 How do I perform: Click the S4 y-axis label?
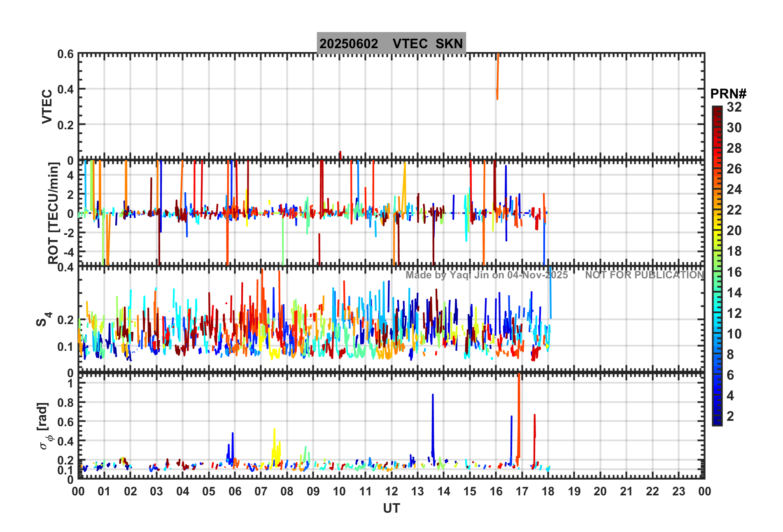click(x=43, y=320)
